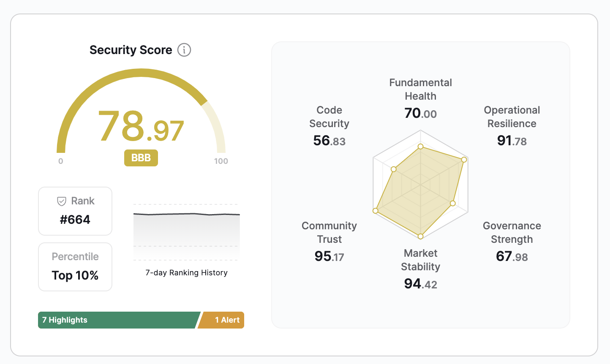This screenshot has height=364, width=610.
Task: Click the Code Security radar point
Action: pyautogui.click(x=394, y=169)
